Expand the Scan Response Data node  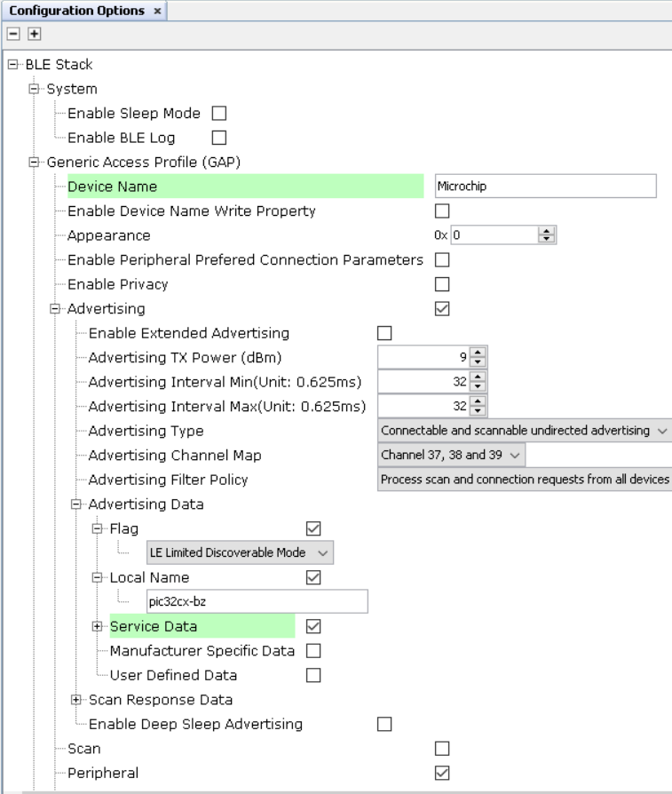[76, 699]
